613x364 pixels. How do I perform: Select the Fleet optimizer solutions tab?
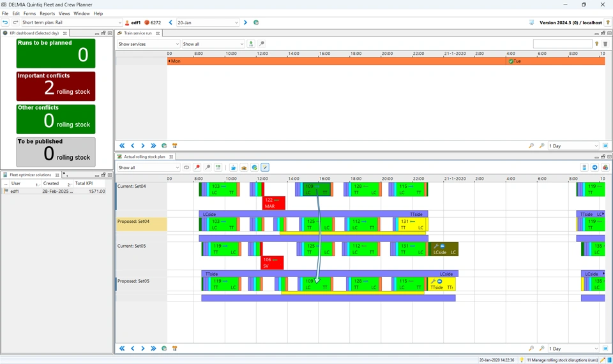[x=31, y=175]
